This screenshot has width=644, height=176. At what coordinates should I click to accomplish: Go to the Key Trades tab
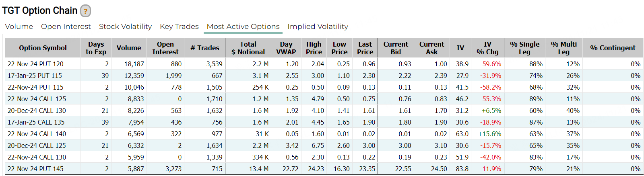point(179,27)
